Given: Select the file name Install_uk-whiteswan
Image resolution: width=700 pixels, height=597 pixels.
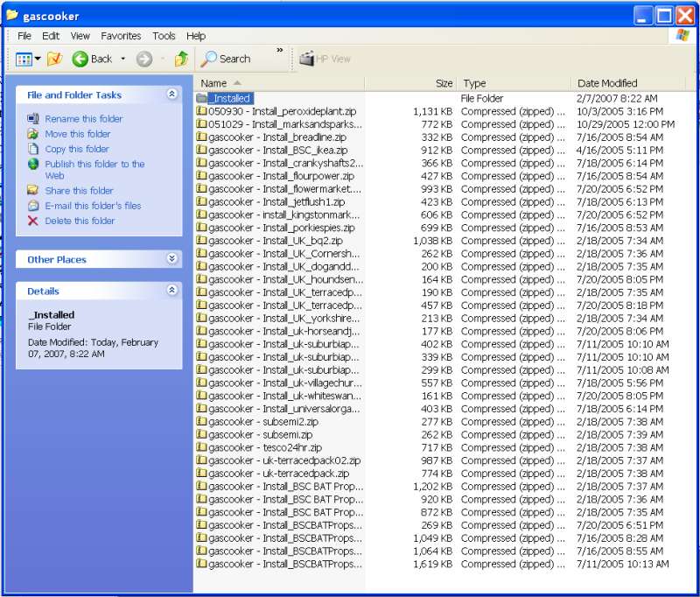Looking at the screenshot, I should click(285, 396).
